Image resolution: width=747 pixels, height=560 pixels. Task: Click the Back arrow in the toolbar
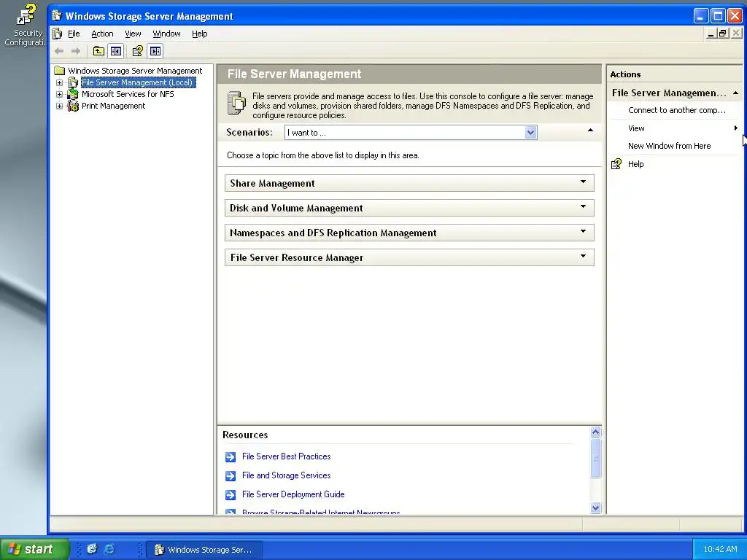[59, 51]
